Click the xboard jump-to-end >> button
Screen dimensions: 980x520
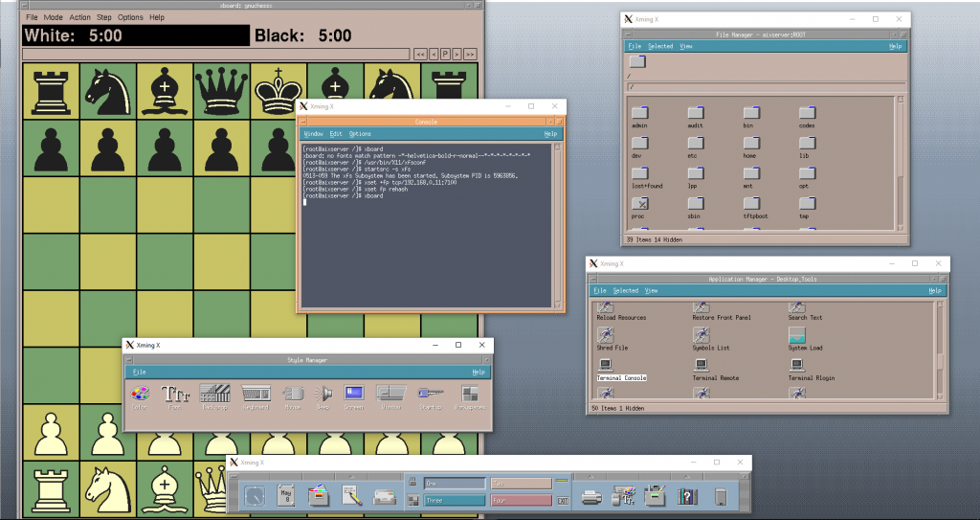coord(470,55)
